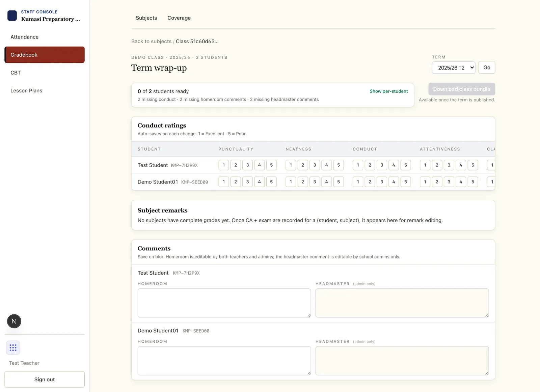Image resolution: width=540 pixels, height=392 pixels.
Task: Click student ID KMP-7H2P9X in conduct table
Action: point(184,165)
